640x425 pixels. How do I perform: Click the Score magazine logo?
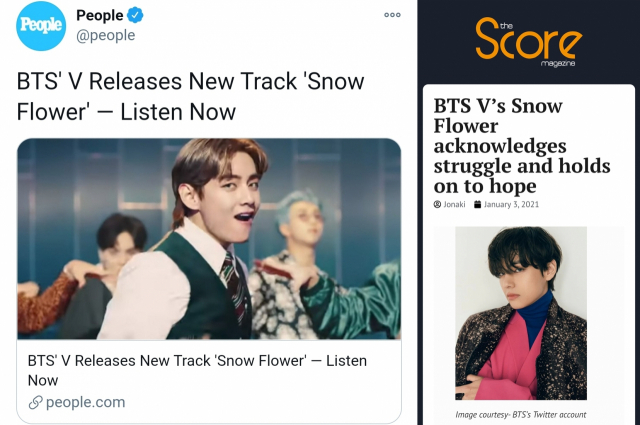(529, 42)
